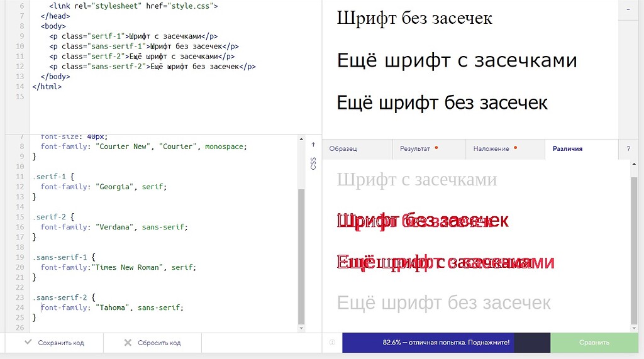Click the CSS editor scrollbar down arrow
Screen dimensions: 644x359
pyautogui.click(x=301, y=328)
